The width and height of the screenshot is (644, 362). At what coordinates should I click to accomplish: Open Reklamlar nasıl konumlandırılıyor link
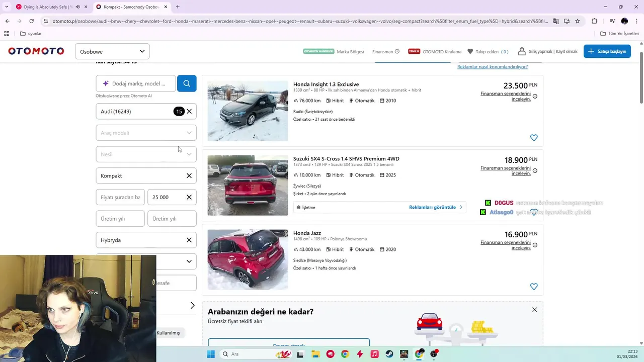tap(493, 67)
